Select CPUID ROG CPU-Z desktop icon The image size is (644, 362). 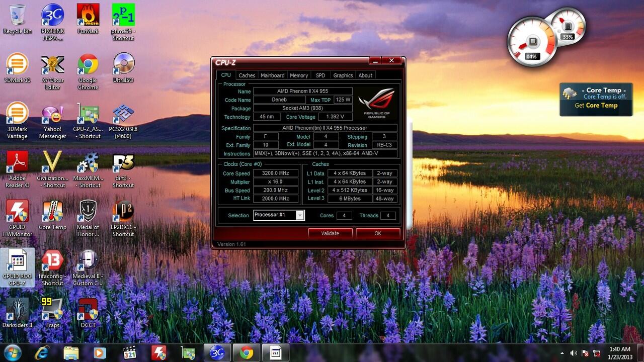coord(17,267)
